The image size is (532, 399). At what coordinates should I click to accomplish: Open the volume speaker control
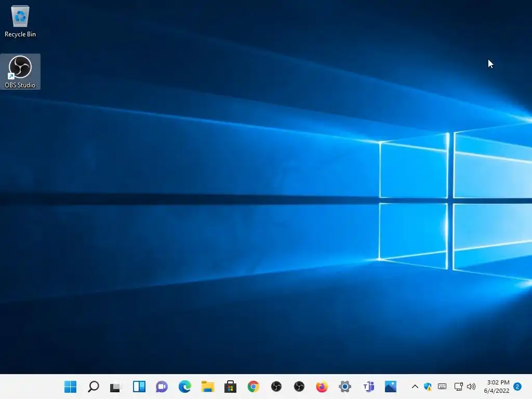click(471, 387)
